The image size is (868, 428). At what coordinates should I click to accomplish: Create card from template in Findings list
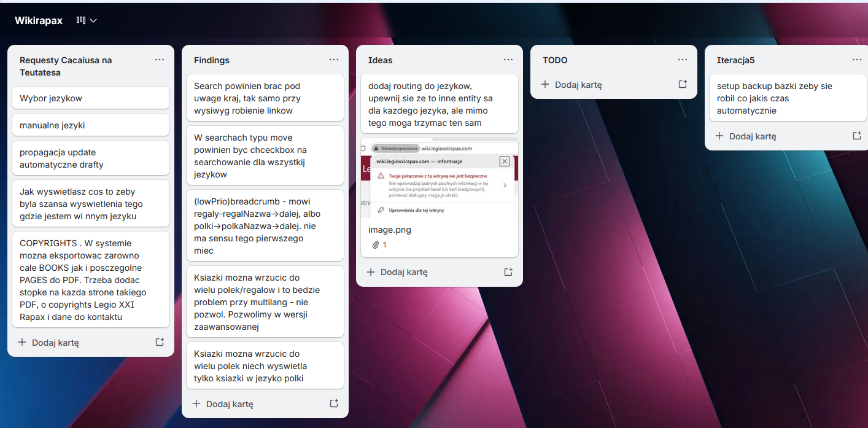pos(334,403)
